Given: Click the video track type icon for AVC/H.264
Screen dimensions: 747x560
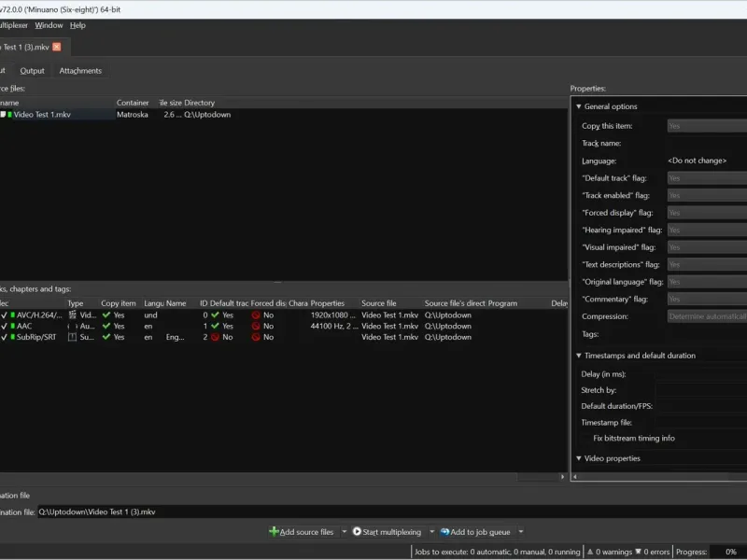Looking at the screenshot, I should coord(73,315).
